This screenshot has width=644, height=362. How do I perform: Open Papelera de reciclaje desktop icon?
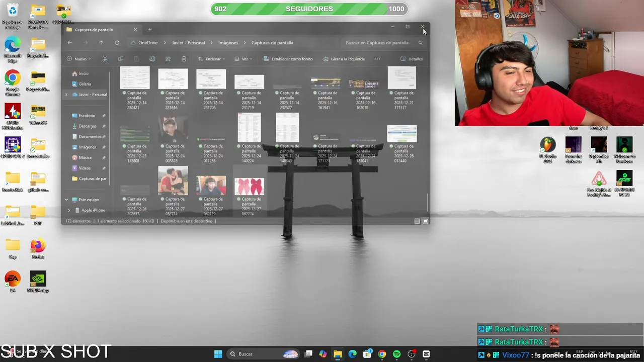(13, 16)
